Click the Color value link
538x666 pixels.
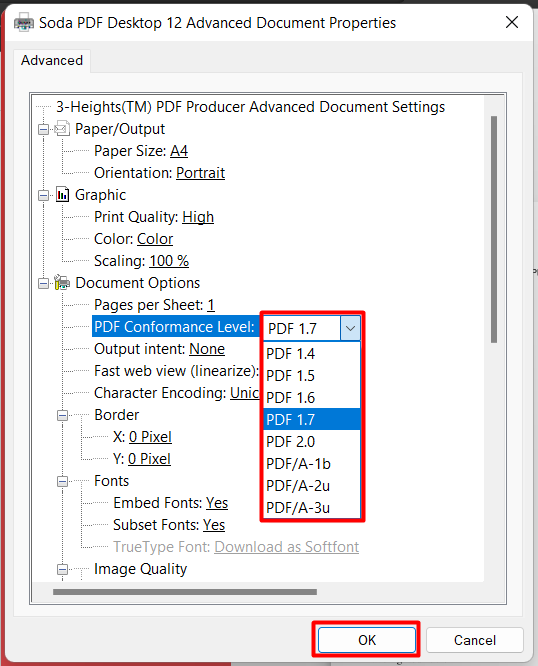(x=155, y=239)
